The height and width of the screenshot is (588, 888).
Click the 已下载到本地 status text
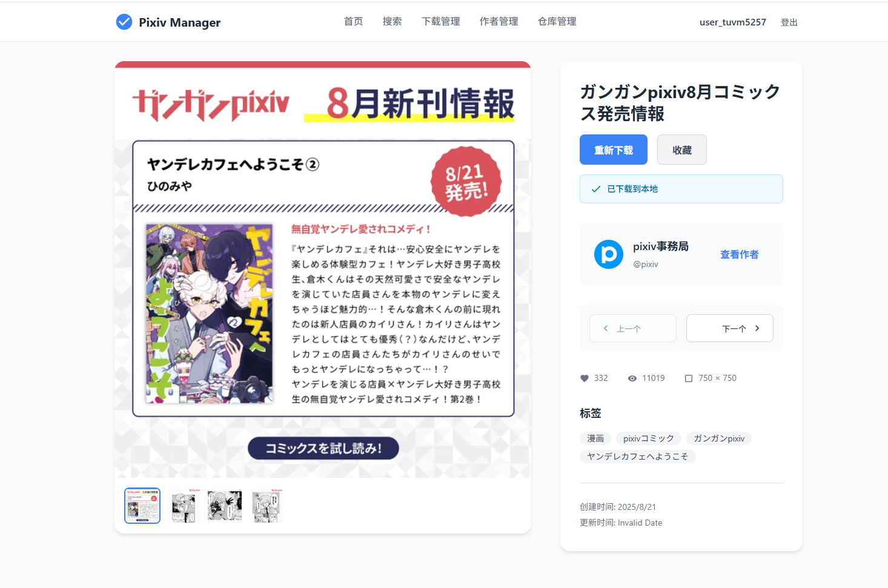[x=632, y=189]
